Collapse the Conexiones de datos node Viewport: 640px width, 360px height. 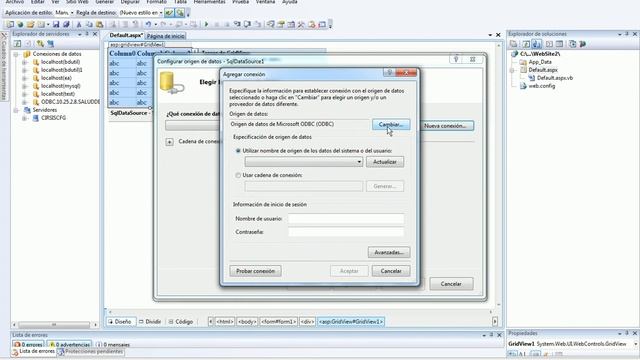[16, 54]
